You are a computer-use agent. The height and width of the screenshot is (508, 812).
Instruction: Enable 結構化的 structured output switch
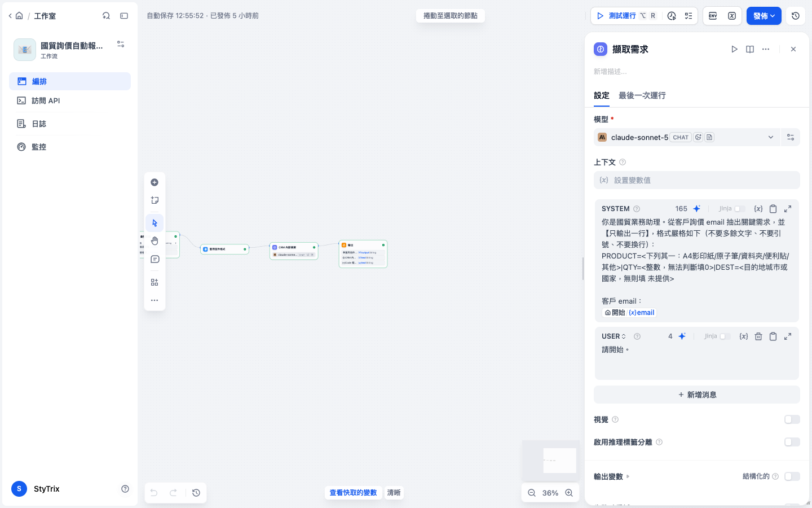click(792, 476)
